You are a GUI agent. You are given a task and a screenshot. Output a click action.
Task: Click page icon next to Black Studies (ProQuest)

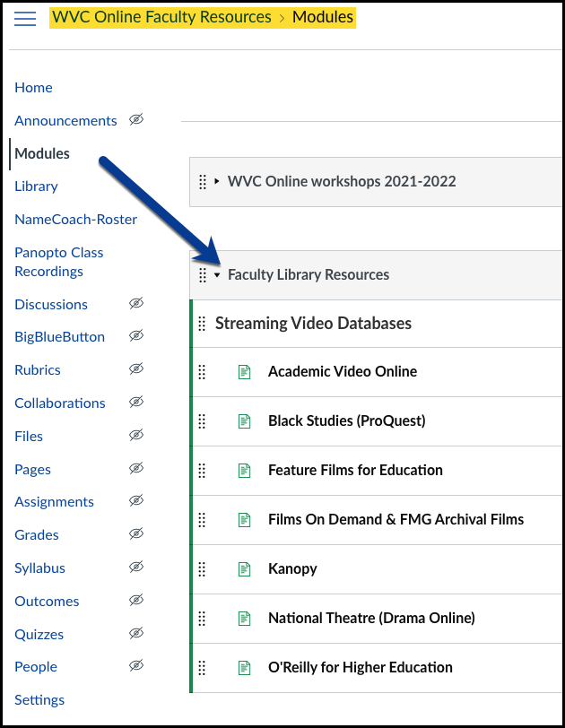point(244,421)
